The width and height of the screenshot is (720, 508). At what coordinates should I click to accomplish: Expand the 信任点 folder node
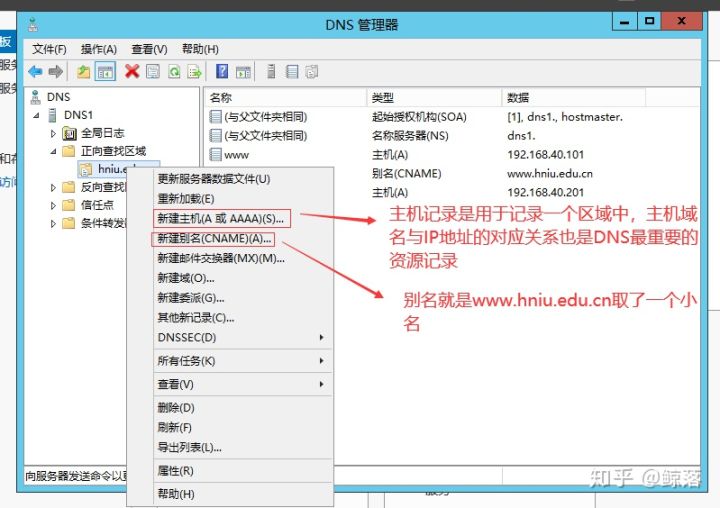click(53, 205)
